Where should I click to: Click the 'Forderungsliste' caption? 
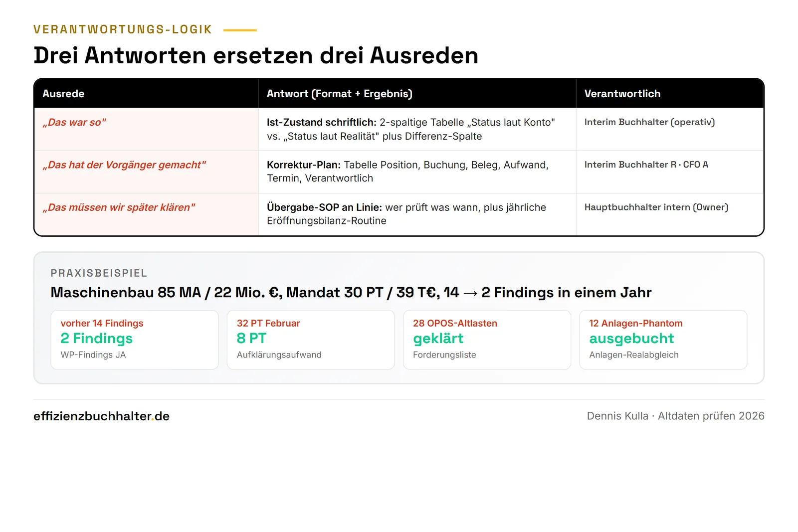(444, 355)
